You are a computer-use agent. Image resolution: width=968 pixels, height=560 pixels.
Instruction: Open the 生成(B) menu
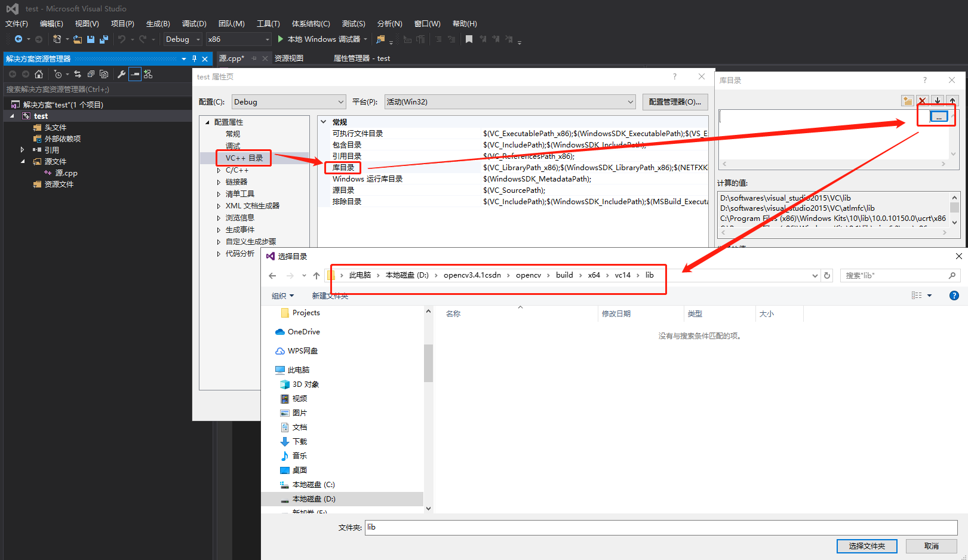(158, 24)
